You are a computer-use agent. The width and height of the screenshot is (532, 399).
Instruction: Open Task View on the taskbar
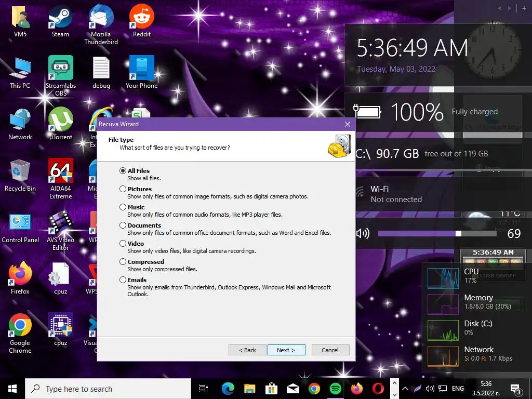coord(204,389)
